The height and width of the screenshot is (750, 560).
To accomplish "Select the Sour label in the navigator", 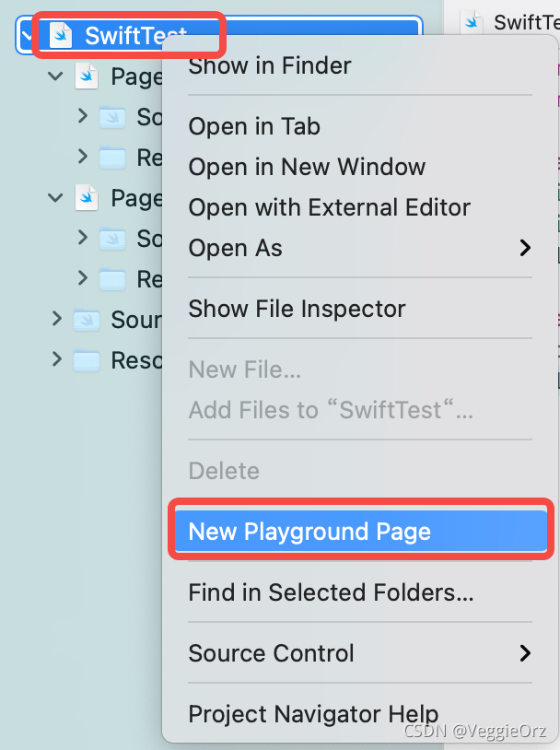I will pyautogui.click(x=136, y=320).
